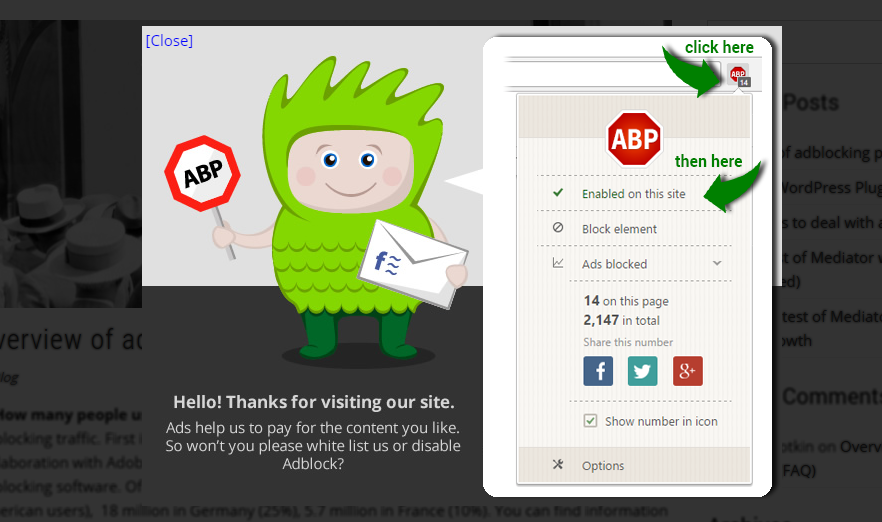Image resolution: width=882 pixels, height=522 pixels.
Task: Click the Ads blocked chart icon
Action: pos(558,263)
